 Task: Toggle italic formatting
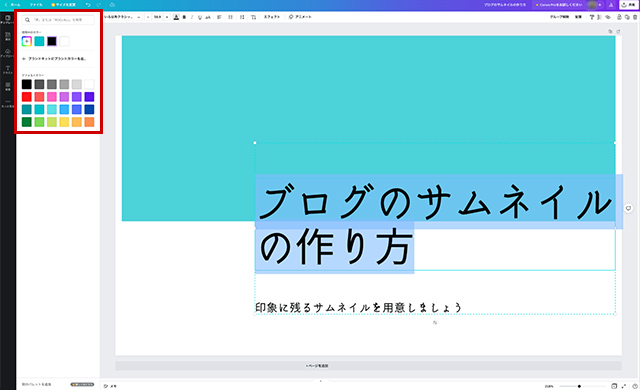point(192,17)
